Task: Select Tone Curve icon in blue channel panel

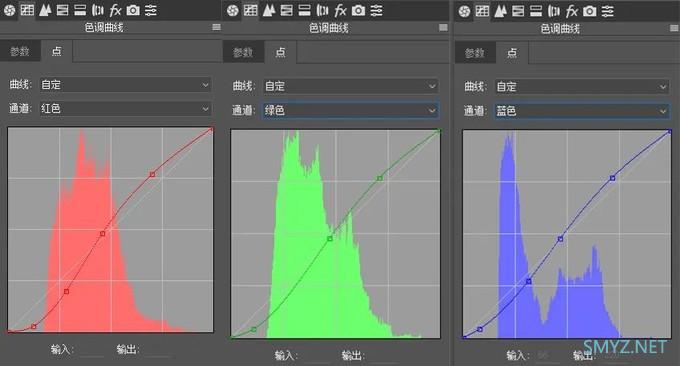Action: click(482, 10)
